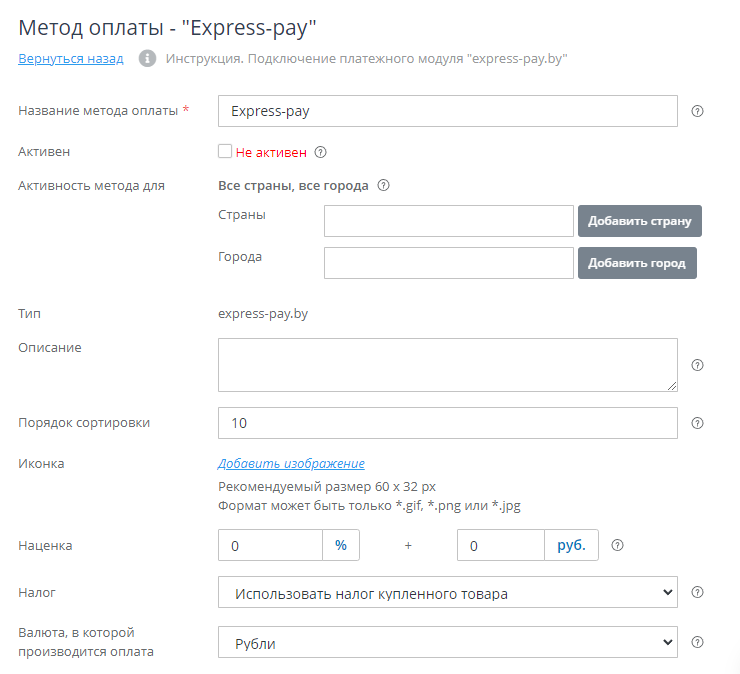740x674 pixels.
Task: Click inside the Описание text area
Action: 447,365
